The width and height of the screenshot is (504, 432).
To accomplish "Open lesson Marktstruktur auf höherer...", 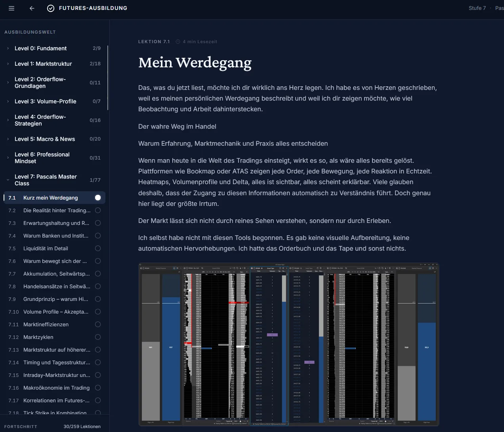I will tap(54, 350).
